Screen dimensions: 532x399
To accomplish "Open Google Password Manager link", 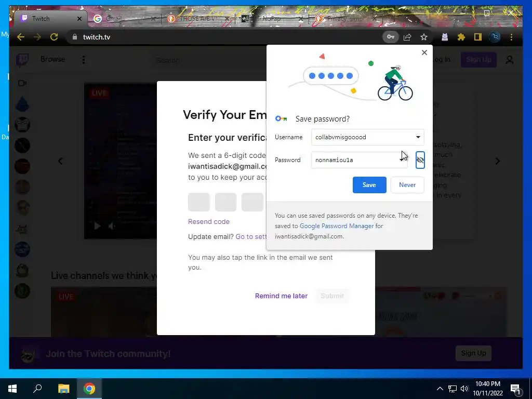I will point(337,226).
